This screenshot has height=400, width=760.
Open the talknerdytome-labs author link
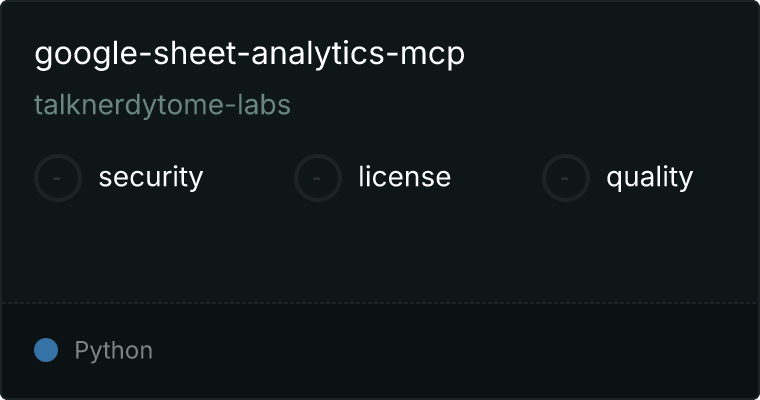[x=162, y=105]
